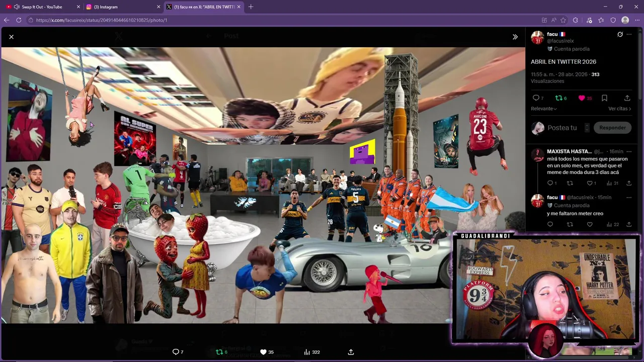Open the more options menu on facu's post

pos(629,34)
